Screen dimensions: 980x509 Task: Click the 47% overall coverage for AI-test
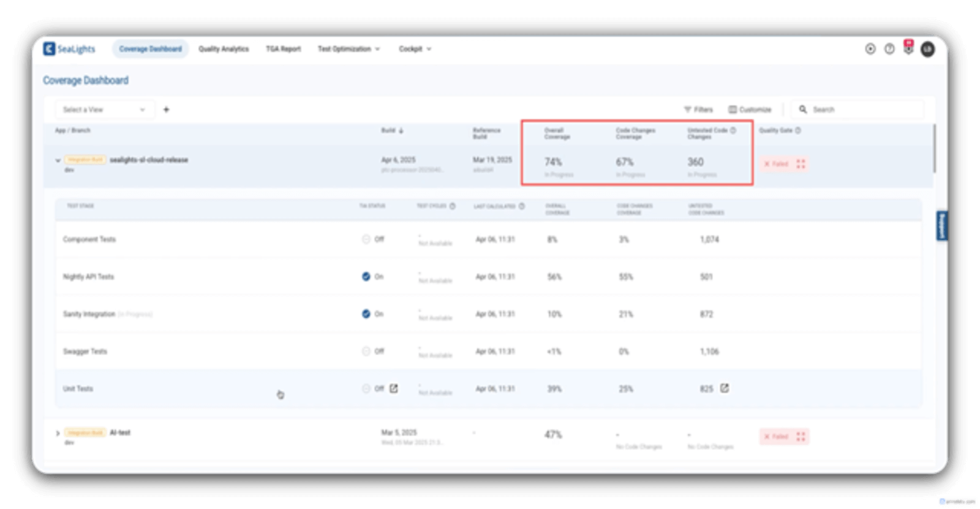[x=553, y=435]
